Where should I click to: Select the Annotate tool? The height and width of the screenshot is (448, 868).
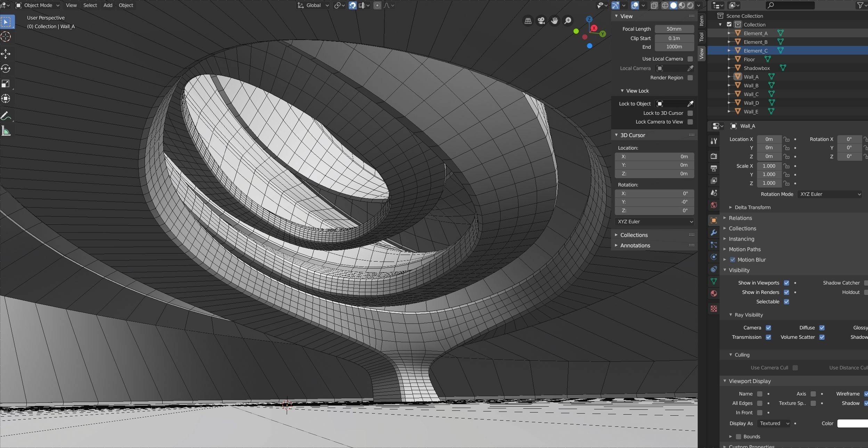(6, 116)
